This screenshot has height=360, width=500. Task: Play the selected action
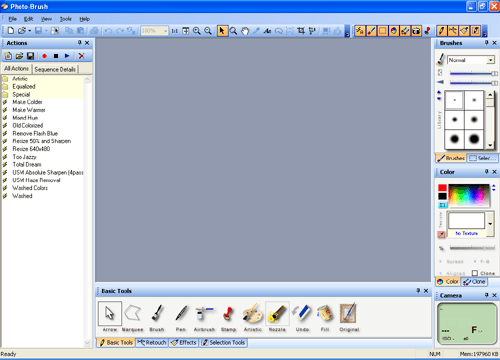coord(67,56)
